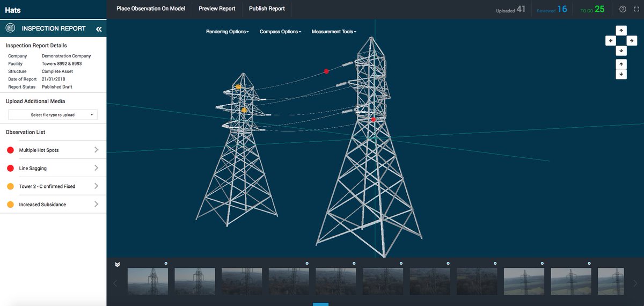
Task: Toggle marker dot above the ninth thumbnail
Action: tap(542, 263)
